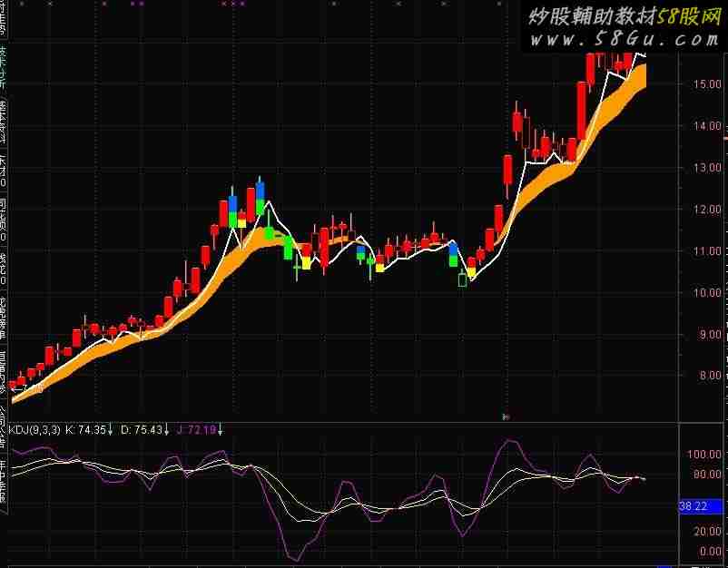The image size is (728, 568).
Task: Select the K: 74.35 value readout
Action: [x=86, y=429]
